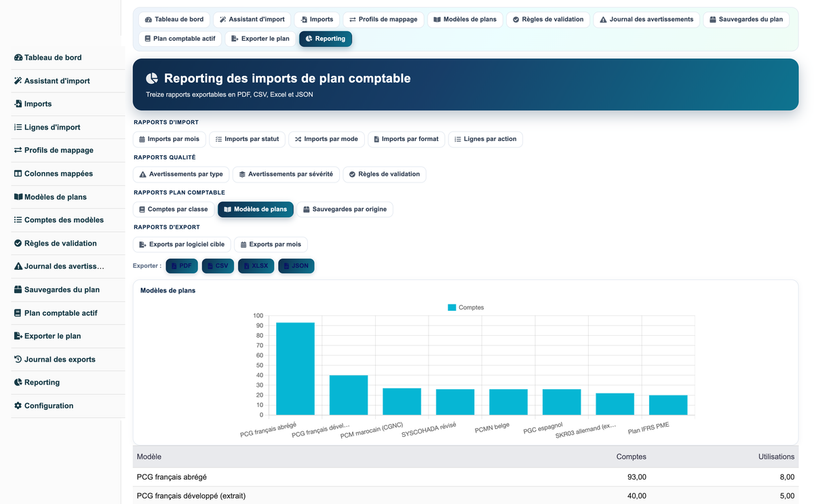
Task: Click the PCG français abrégé table row name
Action: pyautogui.click(x=172, y=477)
